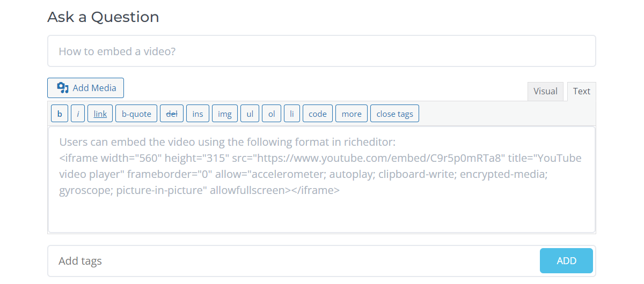Insert the more tag
This screenshot has width=644, height=284.
pyautogui.click(x=352, y=114)
